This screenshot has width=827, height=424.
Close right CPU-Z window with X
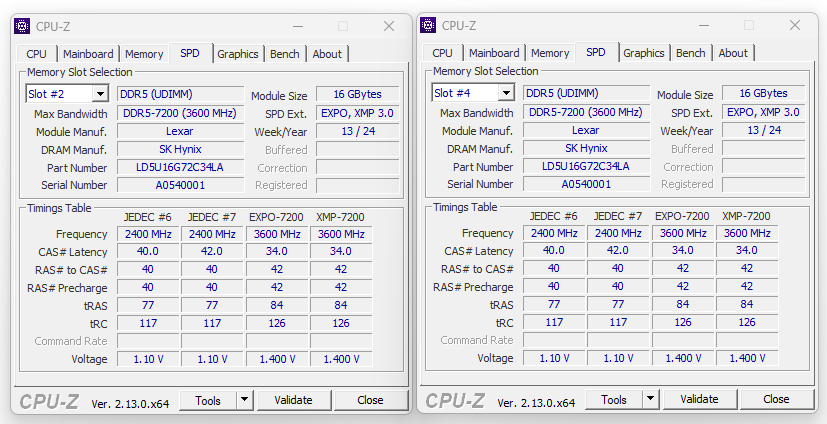pos(795,25)
